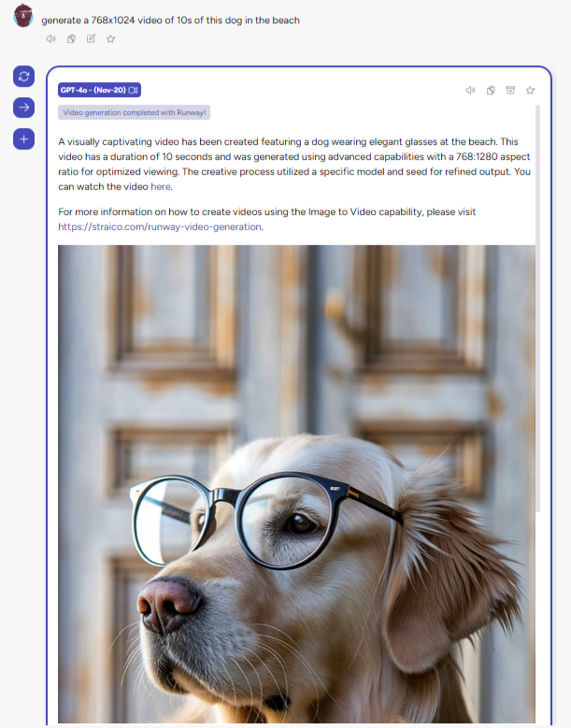Click the right arrow button in sidebar

[x=23, y=107]
